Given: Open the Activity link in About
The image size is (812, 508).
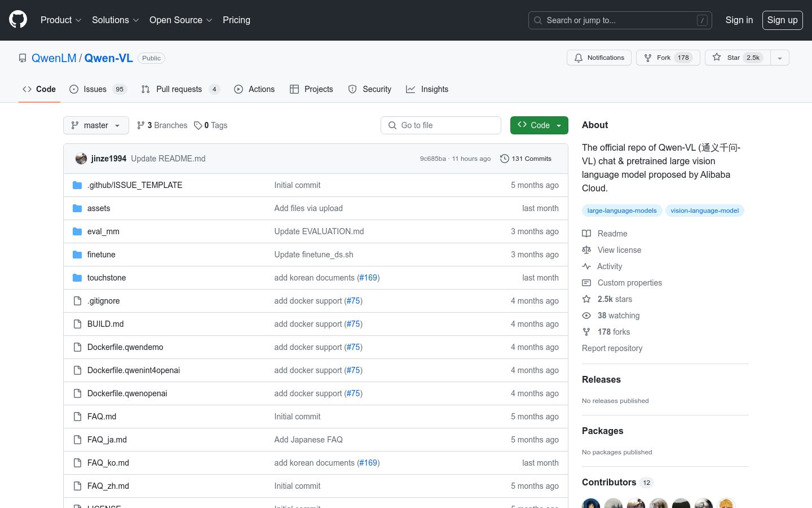Looking at the screenshot, I should coord(610,266).
